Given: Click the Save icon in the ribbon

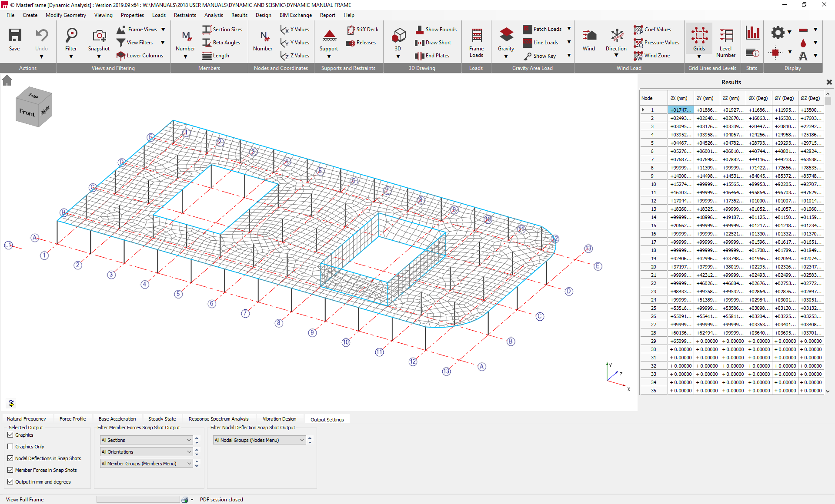Looking at the screenshot, I should point(14,36).
